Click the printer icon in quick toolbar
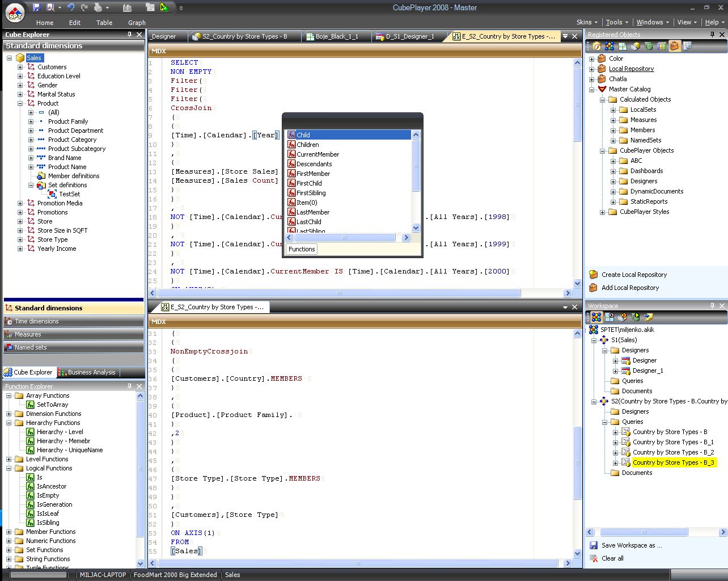 point(98,7)
